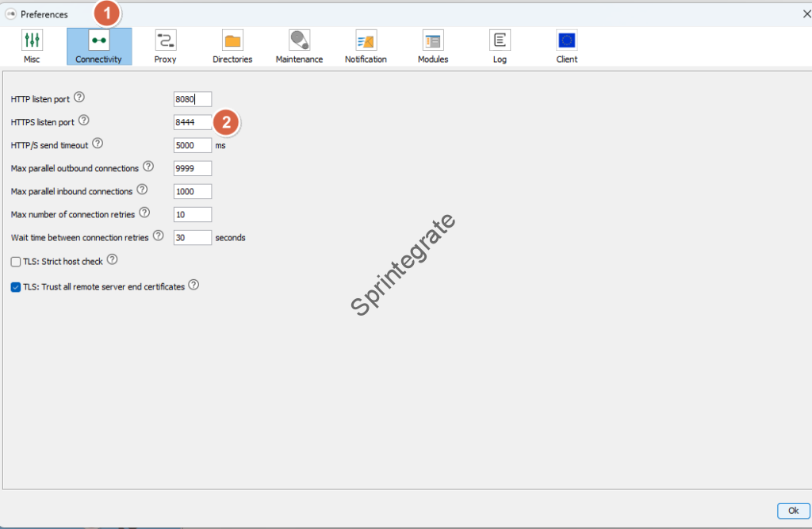
Task: Select the Client preferences icon
Action: point(567,46)
